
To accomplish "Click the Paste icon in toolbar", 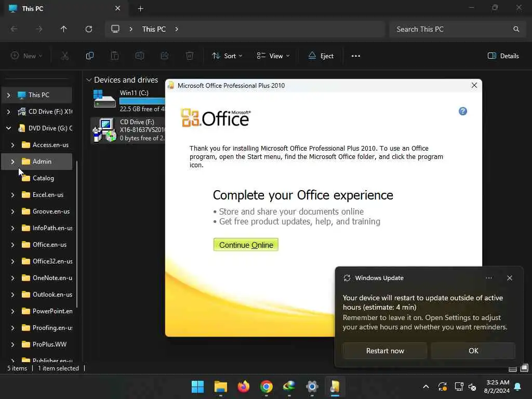I will point(115,56).
